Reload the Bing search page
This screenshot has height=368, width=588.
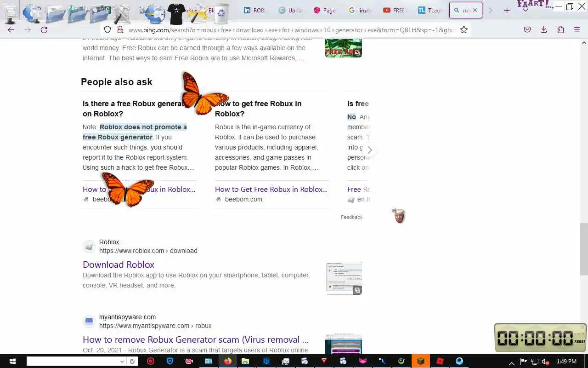pyautogui.click(x=44, y=29)
